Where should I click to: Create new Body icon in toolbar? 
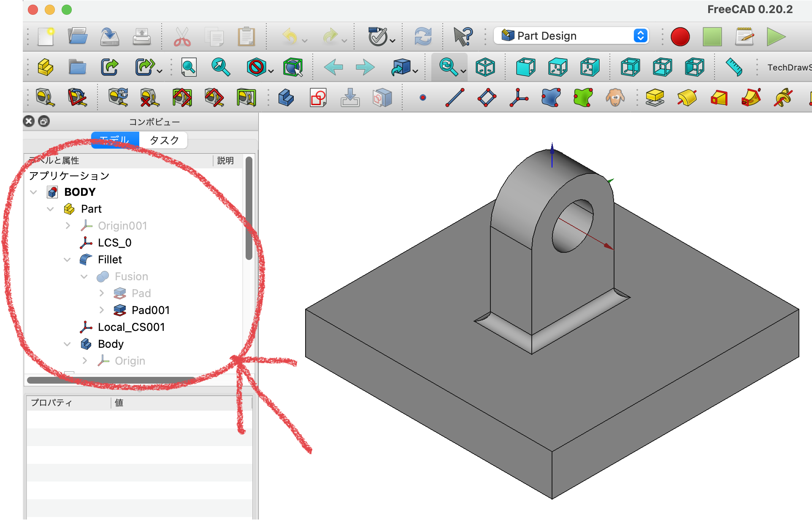pyautogui.click(x=286, y=98)
